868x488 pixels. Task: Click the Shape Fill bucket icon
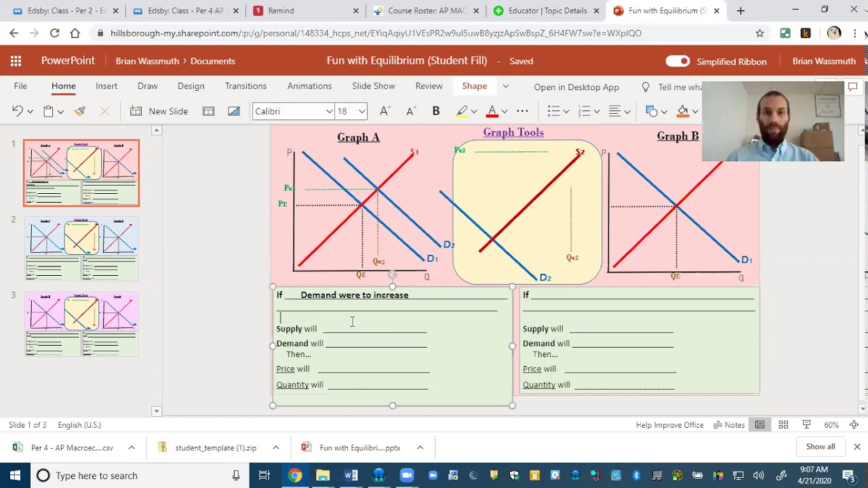[683, 111]
